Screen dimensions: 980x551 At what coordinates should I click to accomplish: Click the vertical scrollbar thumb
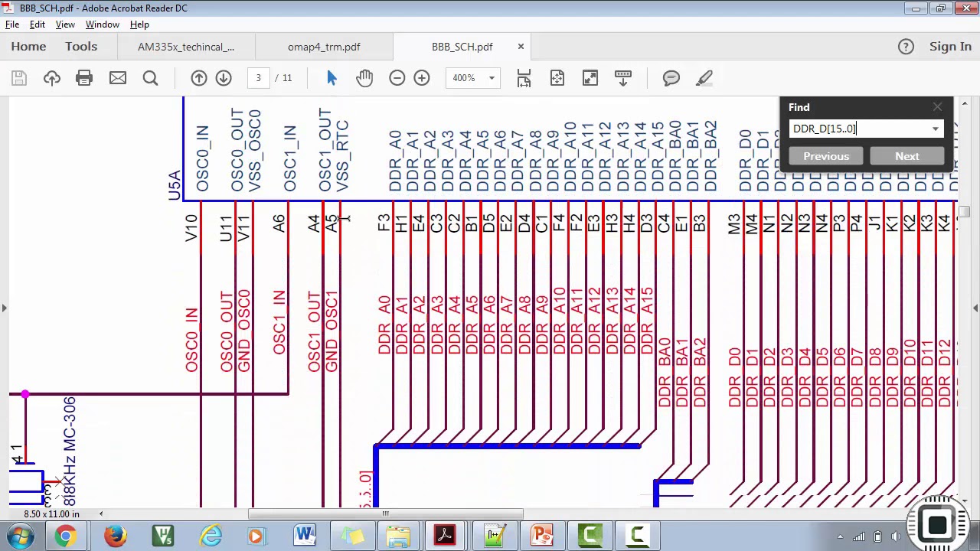point(965,212)
